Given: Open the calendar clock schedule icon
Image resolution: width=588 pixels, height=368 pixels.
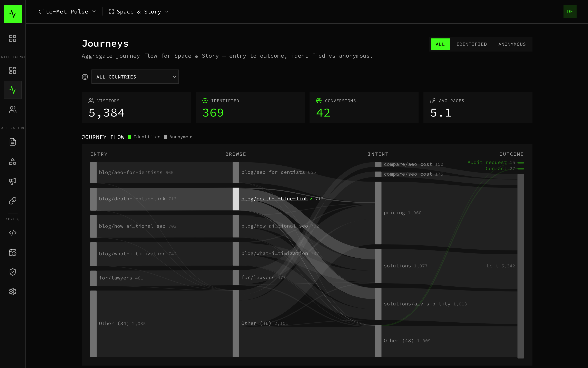Looking at the screenshot, I should click(x=13, y=252).
